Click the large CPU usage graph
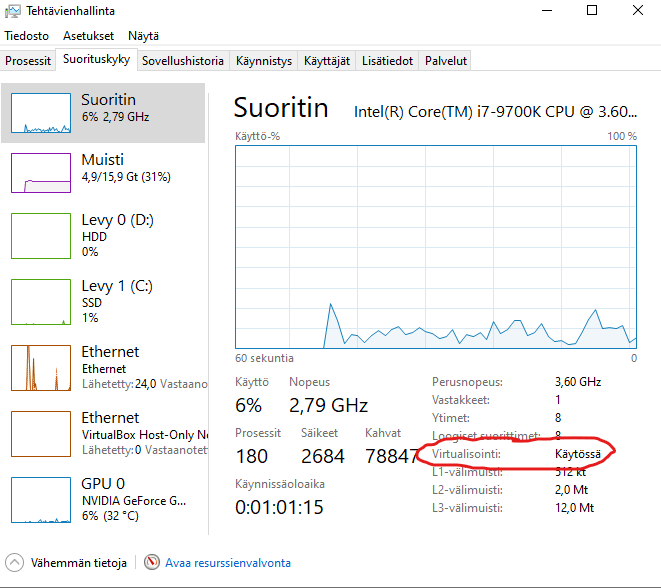The height and width of the screenshot is (588, 661). coord(435,245)
